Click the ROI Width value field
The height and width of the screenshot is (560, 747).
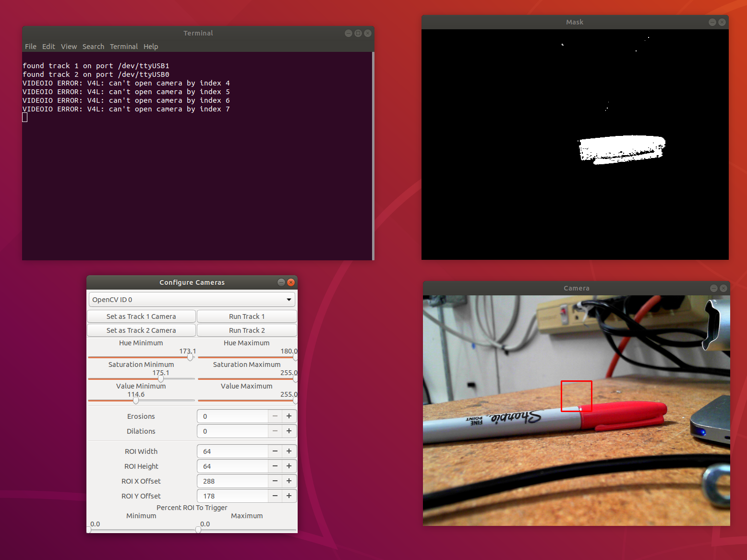[x=233, y=451]
